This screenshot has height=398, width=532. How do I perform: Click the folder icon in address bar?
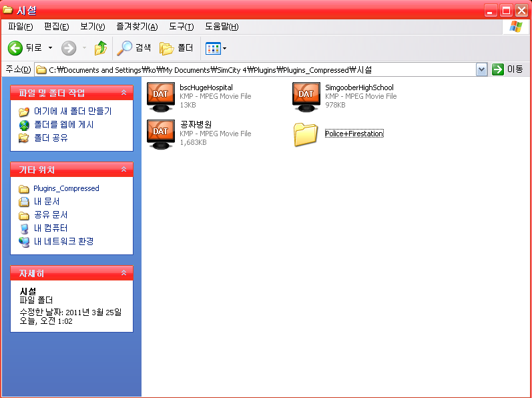point(41,70)
